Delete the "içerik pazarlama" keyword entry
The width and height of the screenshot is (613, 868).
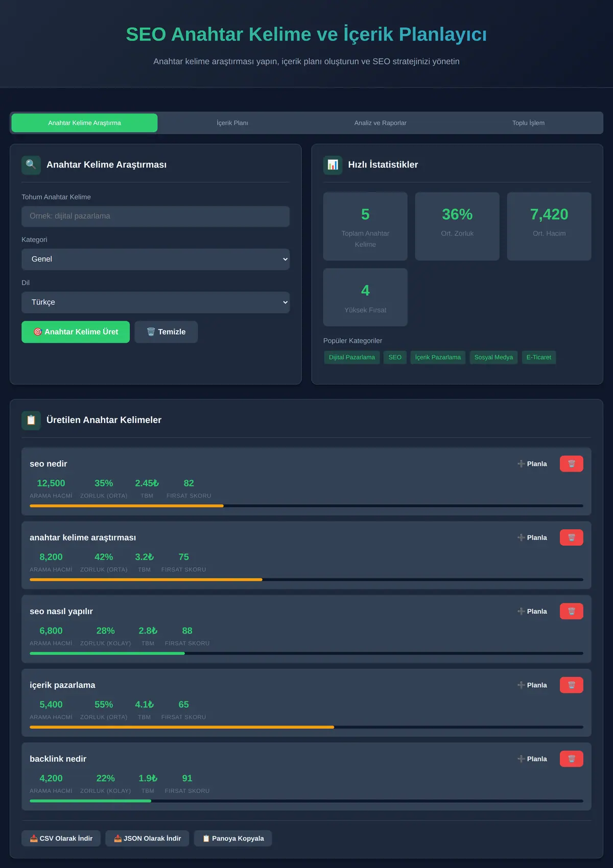[571, 685]
